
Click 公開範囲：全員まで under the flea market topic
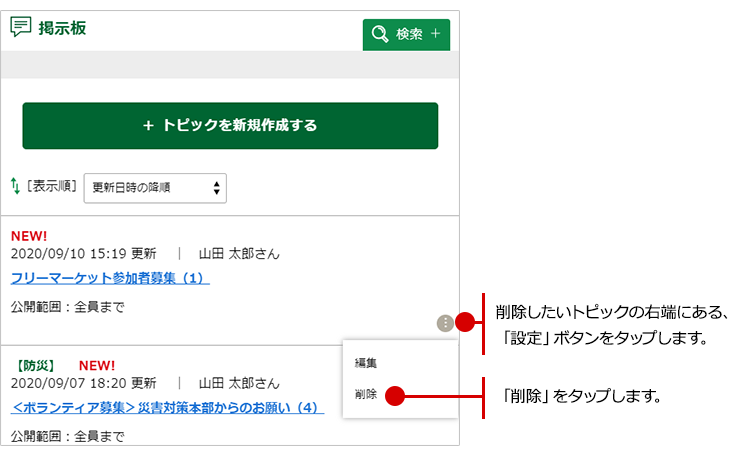point(67,306)
